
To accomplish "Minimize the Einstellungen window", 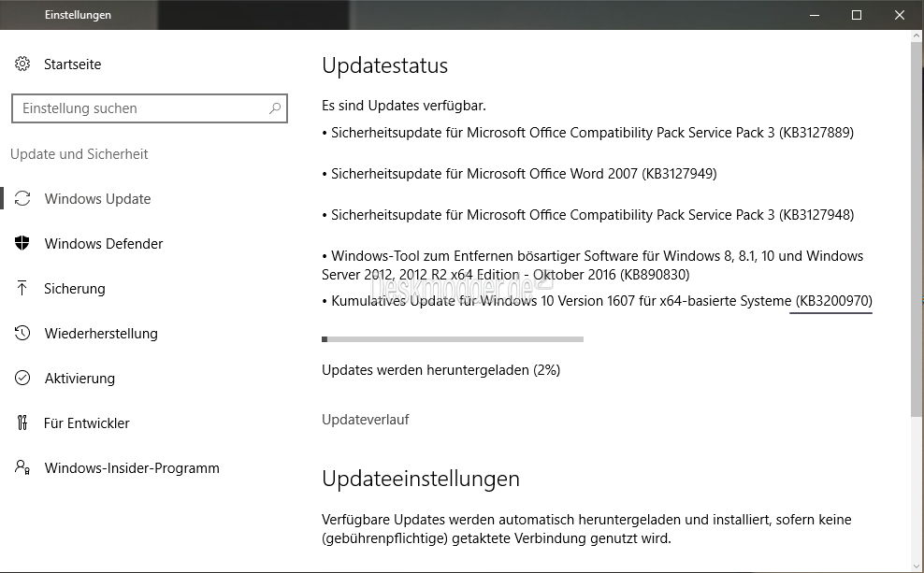I will pos(815,15).
